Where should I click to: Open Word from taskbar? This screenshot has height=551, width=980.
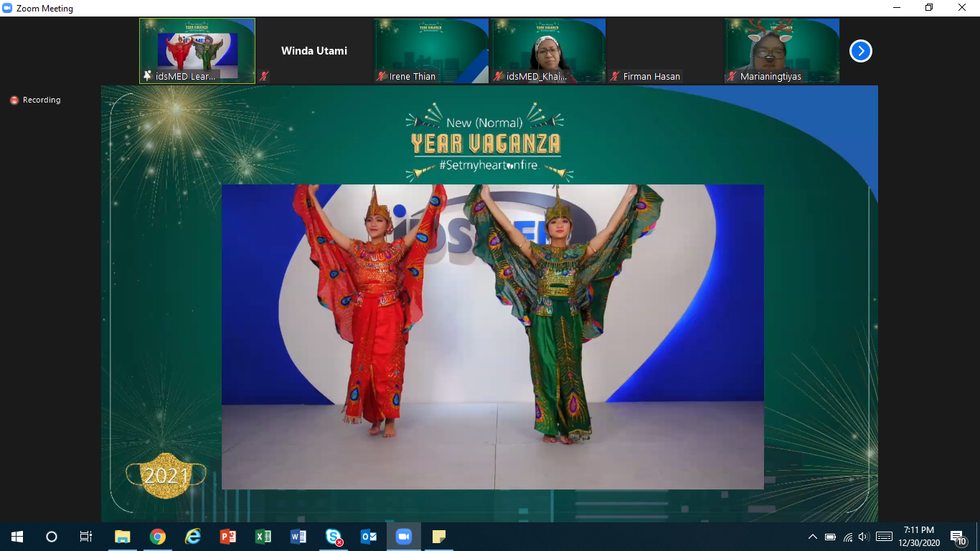pyautogui.click(x=298, y=537)
